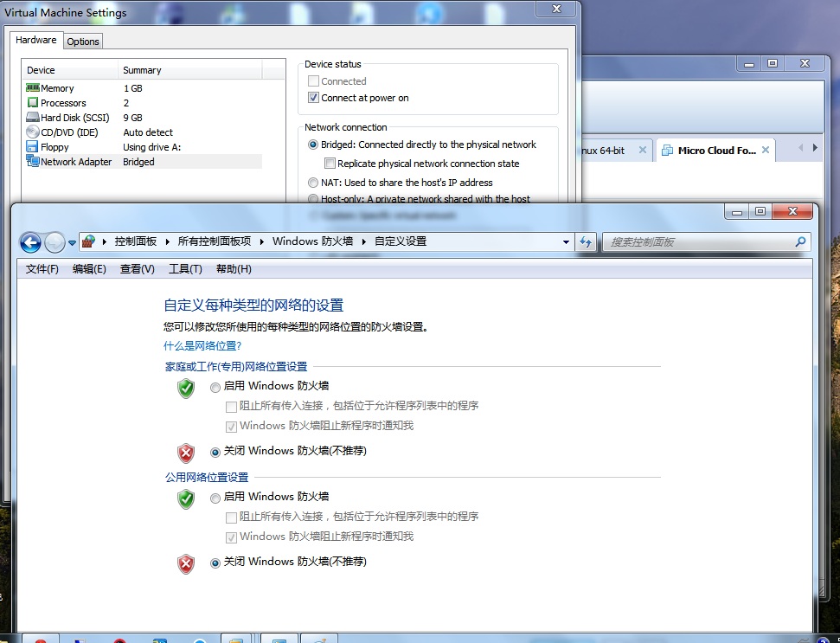This screenshot has width=840, height=643.
Task: Select Host-only network radio
Action: [313, 199]
